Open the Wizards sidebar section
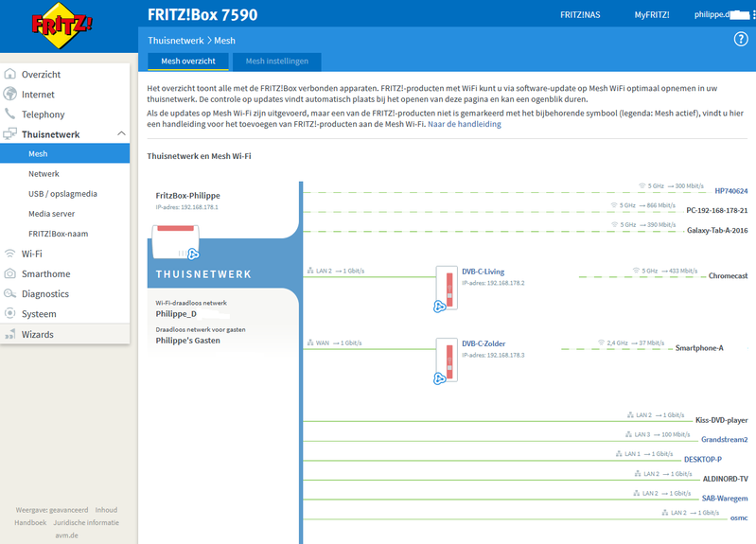 coord(37,334)
